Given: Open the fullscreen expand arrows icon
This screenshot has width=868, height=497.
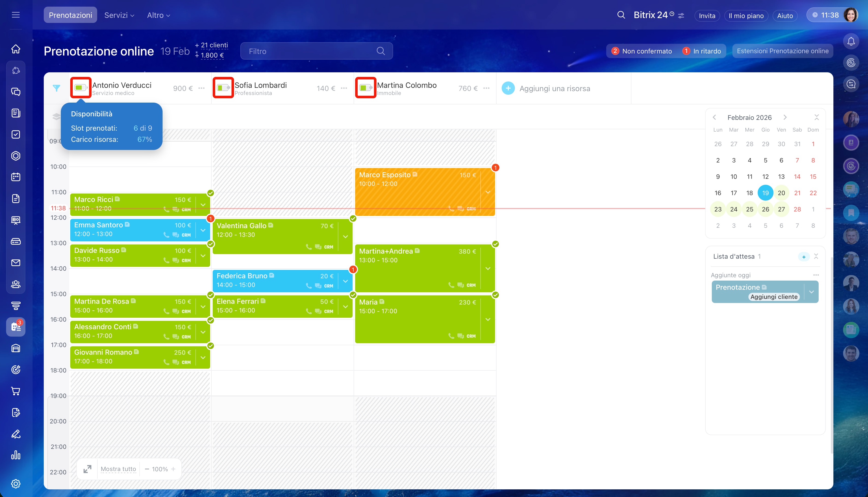Looking at the screenshot, I should 87,469.
